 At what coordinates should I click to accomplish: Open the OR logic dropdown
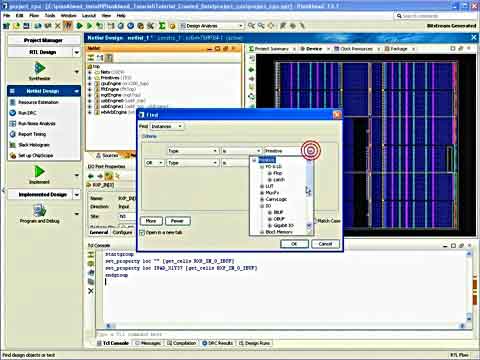[x=155, y=163]
